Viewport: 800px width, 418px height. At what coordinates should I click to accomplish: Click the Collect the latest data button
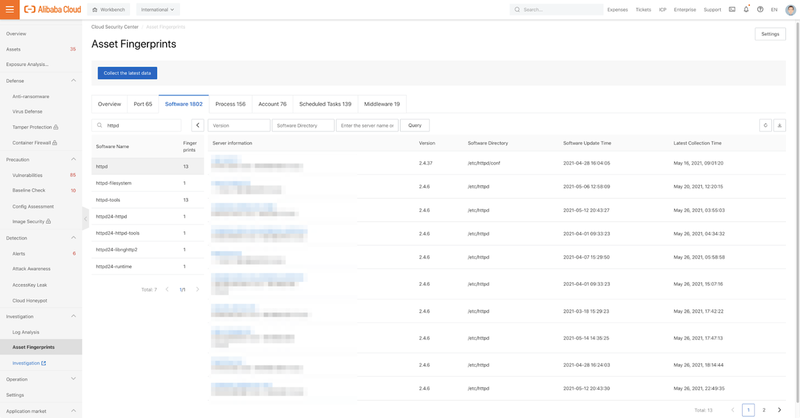tap(127, 73)
